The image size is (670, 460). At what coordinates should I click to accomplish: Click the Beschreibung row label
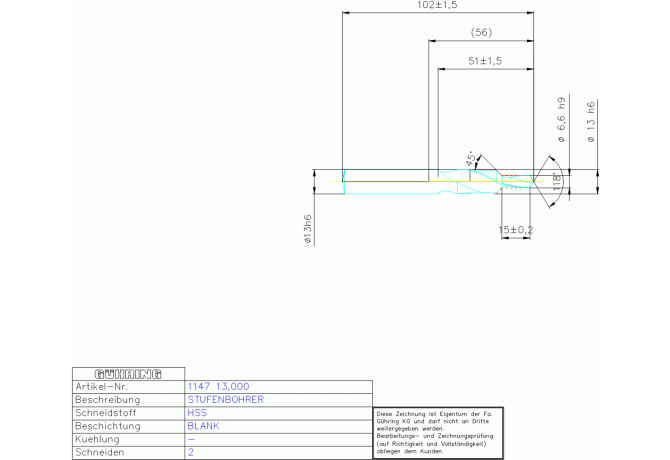(107, 400)
